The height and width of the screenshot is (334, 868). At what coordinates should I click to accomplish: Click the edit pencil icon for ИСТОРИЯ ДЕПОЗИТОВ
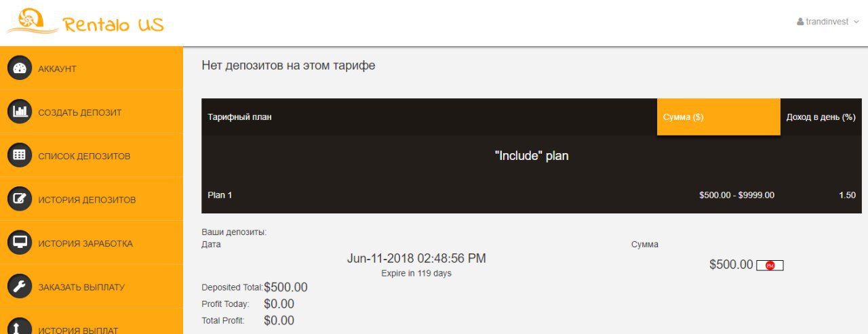point(19,199)
